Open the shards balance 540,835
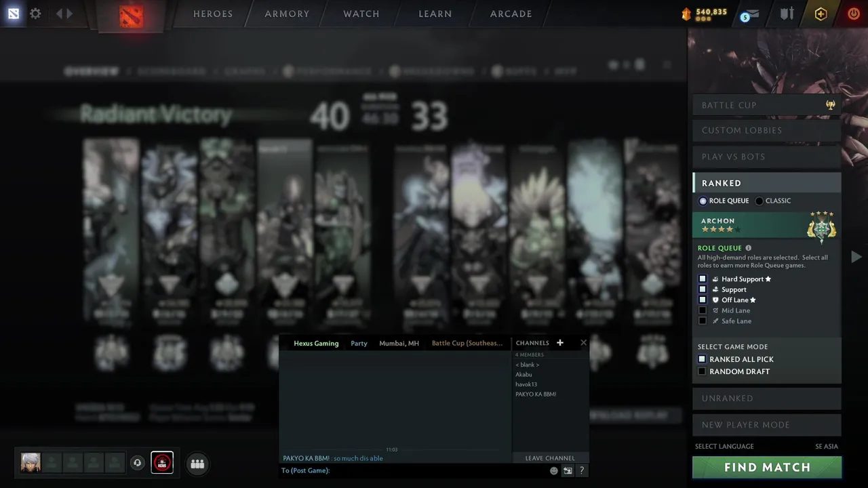868x488 pixels. [x=705, y=14]
